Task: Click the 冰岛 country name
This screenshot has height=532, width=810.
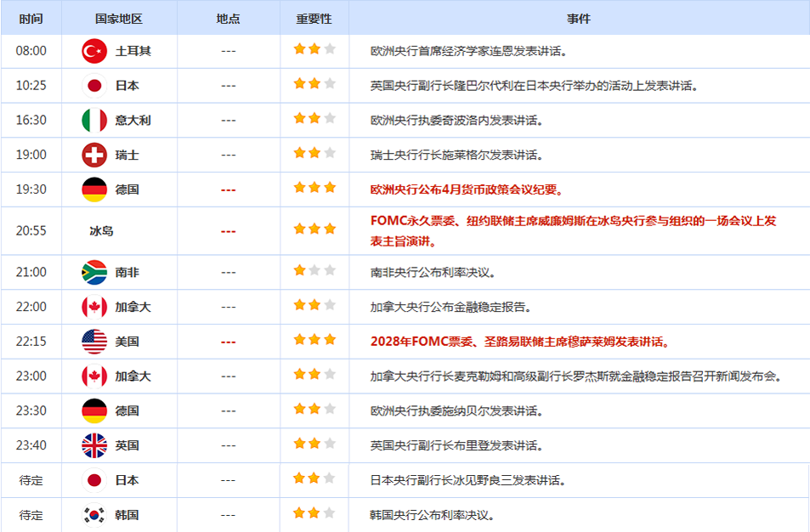Action: point(101,231)
